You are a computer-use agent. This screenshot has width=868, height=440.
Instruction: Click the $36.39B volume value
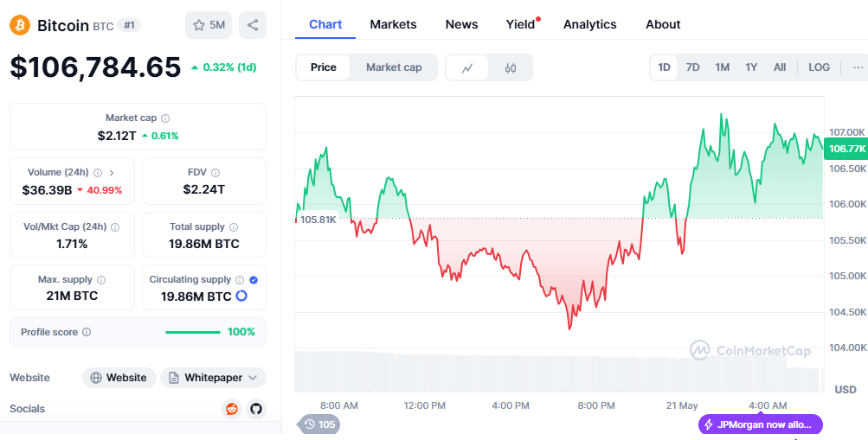[x=47, y=191]
